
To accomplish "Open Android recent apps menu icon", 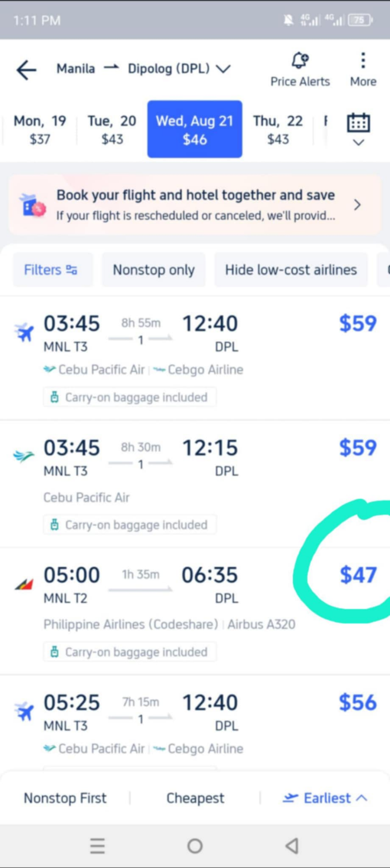I will point(97,846).
